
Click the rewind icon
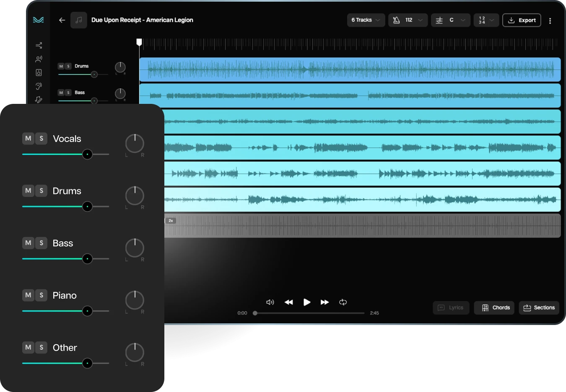click(288, 302)
